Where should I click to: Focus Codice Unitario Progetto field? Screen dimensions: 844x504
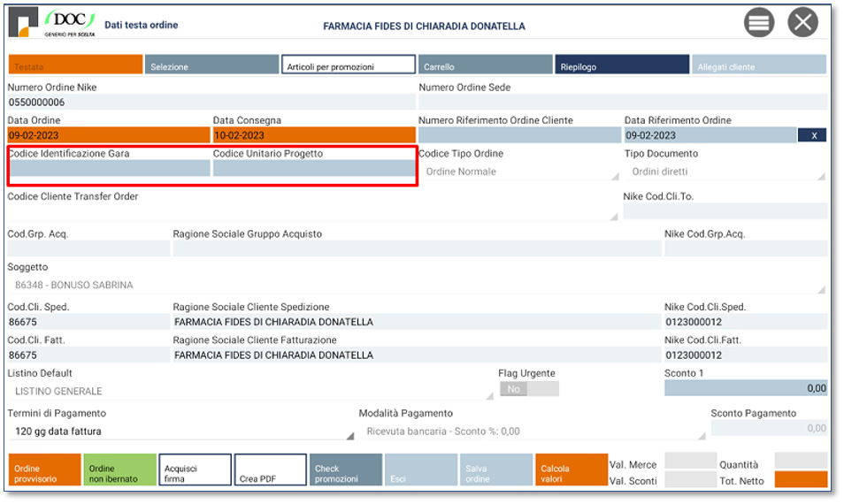tap(314, 168)
